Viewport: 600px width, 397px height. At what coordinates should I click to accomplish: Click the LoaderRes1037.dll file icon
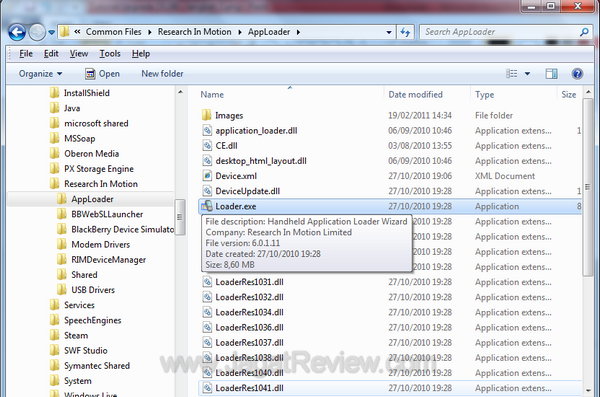(x=207, y=342)
